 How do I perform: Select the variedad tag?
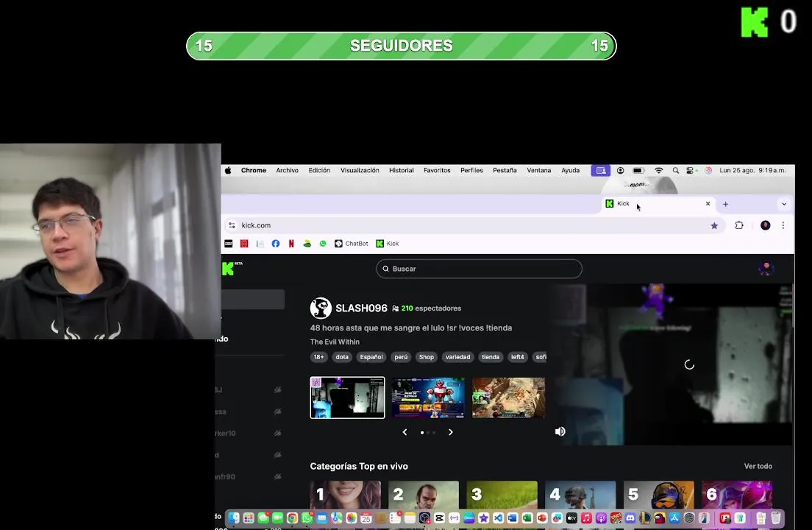point(457,357)
